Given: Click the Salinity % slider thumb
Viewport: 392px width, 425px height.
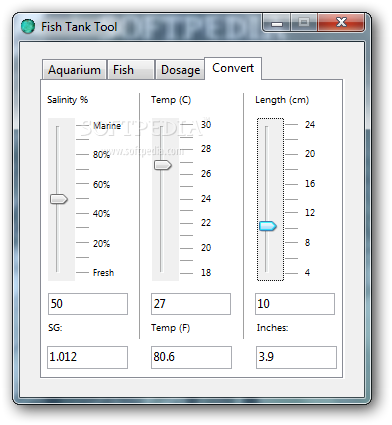Looking at the screenshot, I should (x=59, y=199).
